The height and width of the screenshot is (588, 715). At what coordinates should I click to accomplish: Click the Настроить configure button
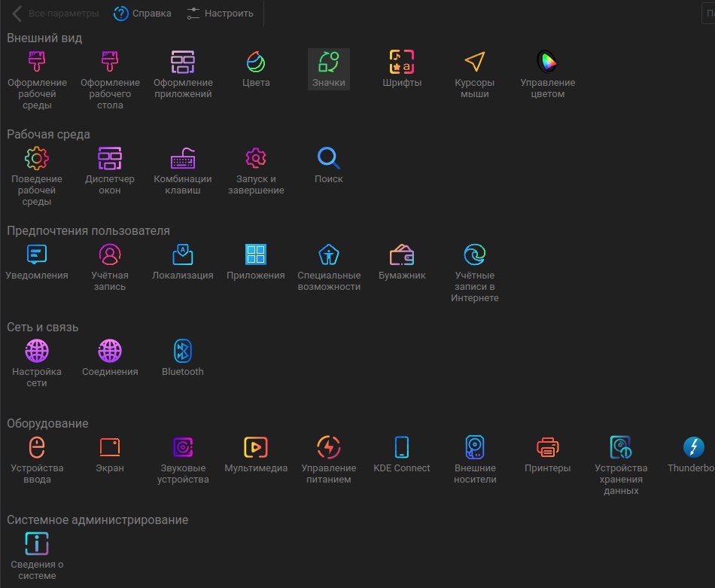click(221, 14)
